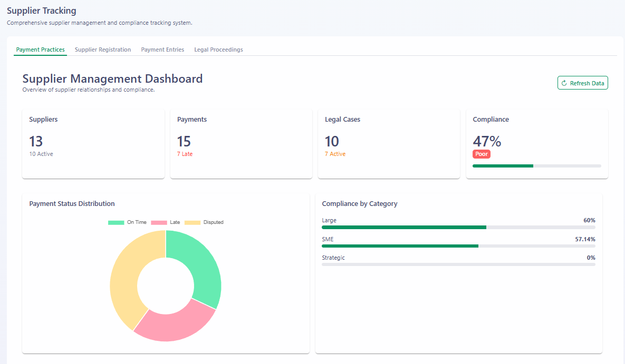The width and height of the screenshot is (625, 364).
Task: Click the 0% Strategic value
Action: pos(591,258)
